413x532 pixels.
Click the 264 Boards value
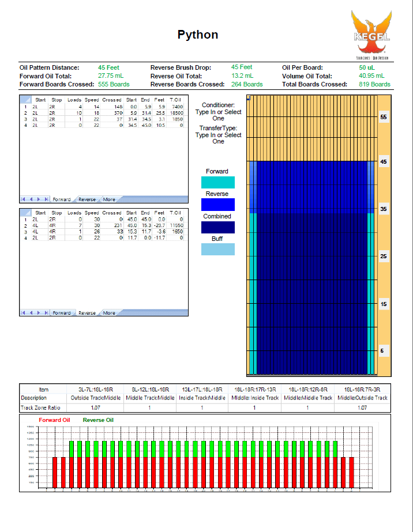247,84
